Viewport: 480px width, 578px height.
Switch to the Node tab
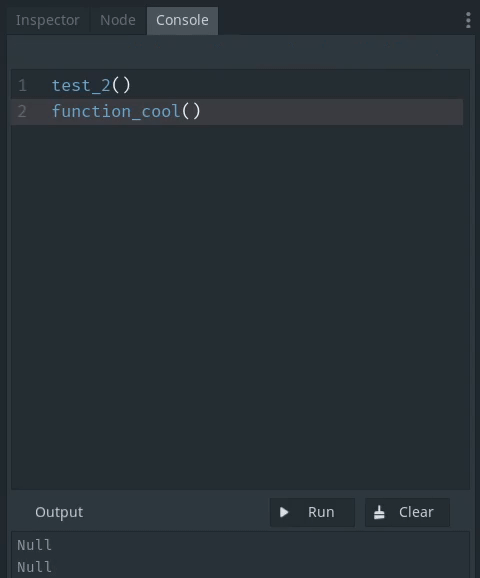[x=118, y=20]
